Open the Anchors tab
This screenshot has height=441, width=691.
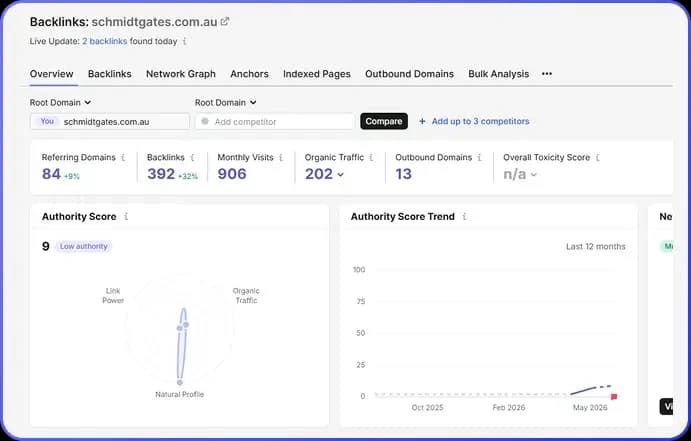point(249,74)
